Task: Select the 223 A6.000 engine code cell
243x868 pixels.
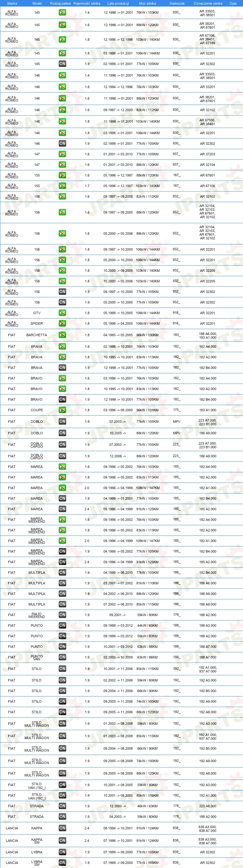Action: point(208,806)
